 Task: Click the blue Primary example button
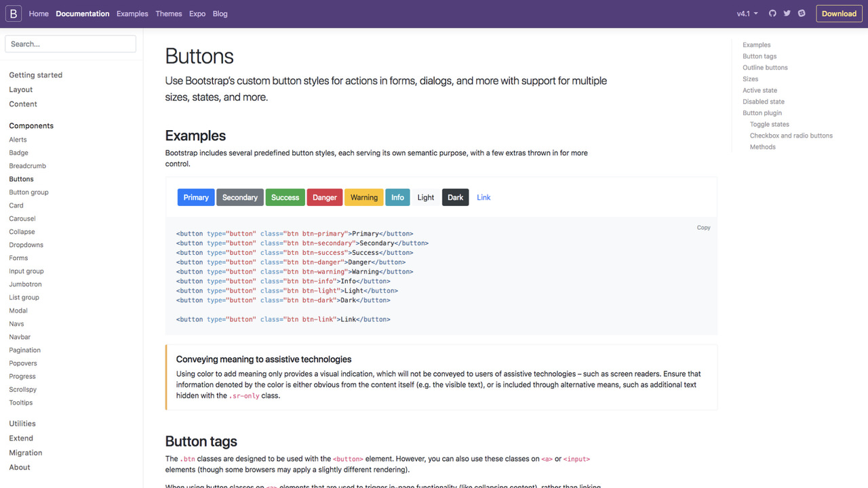click(x=196, y=197)
